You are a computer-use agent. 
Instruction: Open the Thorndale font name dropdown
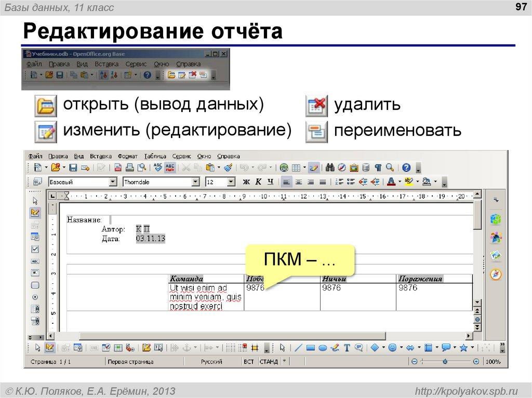click(196, 182)
